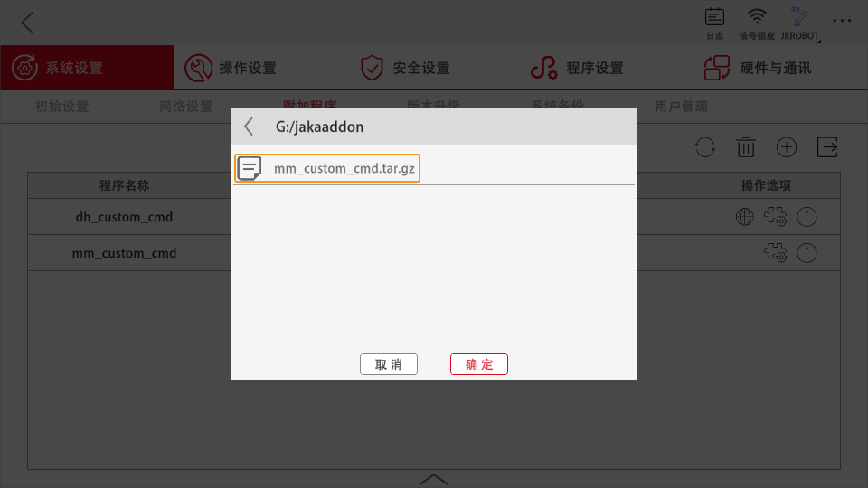Open the 用户管理 sub-tab
The image size is (868, 488).
[x=682, y=107]
